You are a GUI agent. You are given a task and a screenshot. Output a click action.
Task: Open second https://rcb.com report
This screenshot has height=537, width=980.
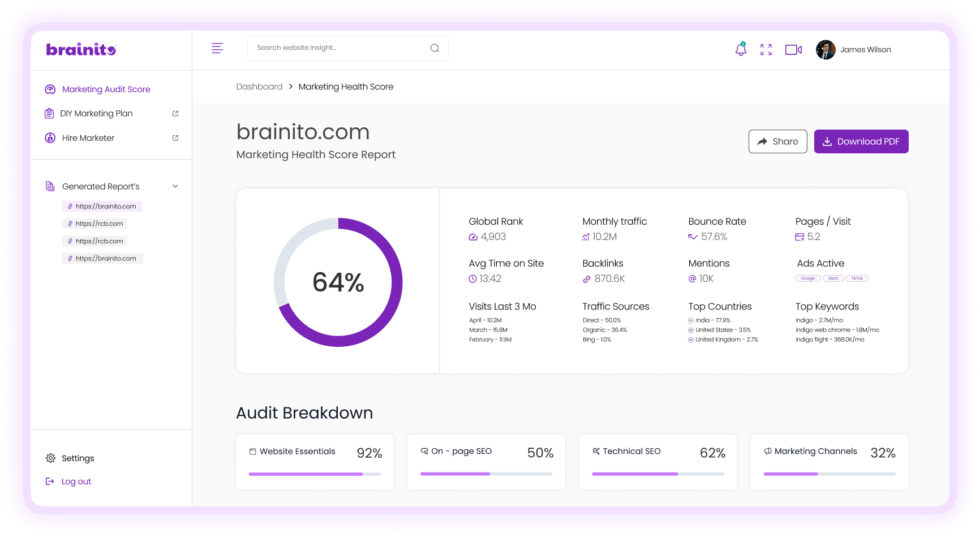[x=95, y=241]
